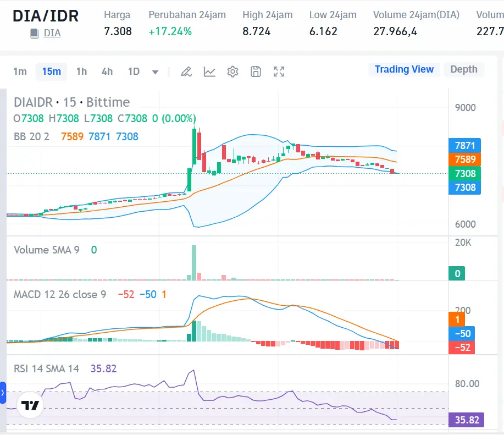Screen dimensions: 504x435
Task: Save the chart layout with the floppy icon
Action: point(256,71)
